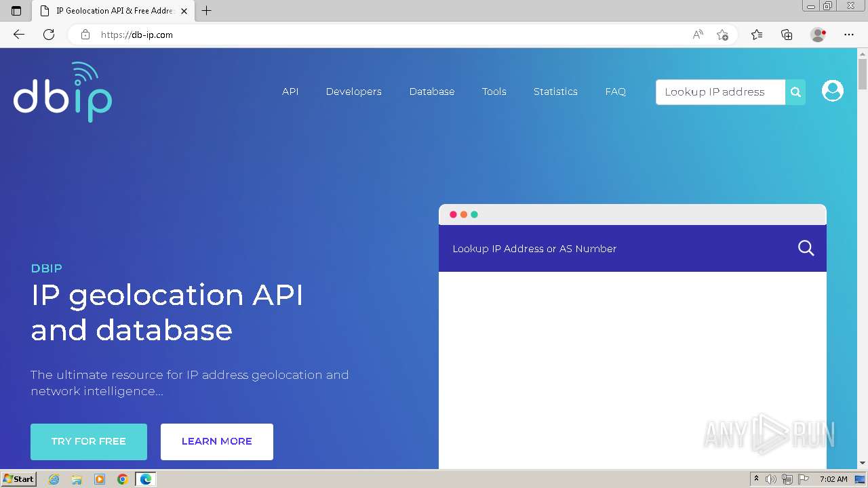The width and height of the screenshot is (868, 488).
Task: Click the red dot on mock window
Action: point(453,215)
